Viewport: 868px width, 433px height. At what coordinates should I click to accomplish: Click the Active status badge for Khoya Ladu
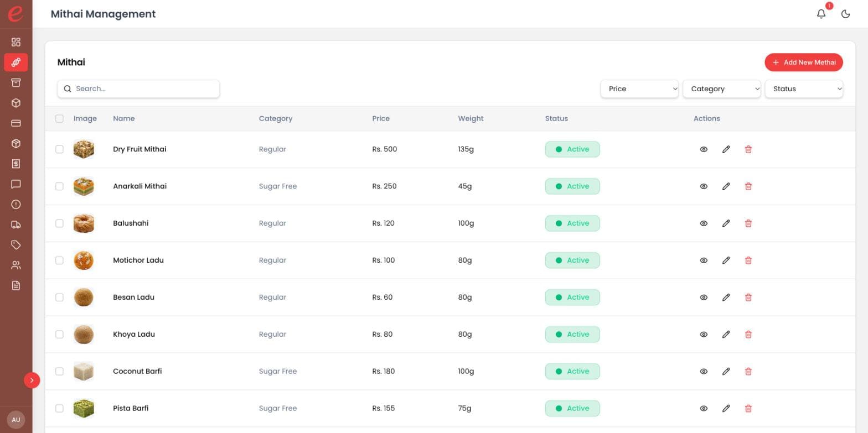pos(572,335)
